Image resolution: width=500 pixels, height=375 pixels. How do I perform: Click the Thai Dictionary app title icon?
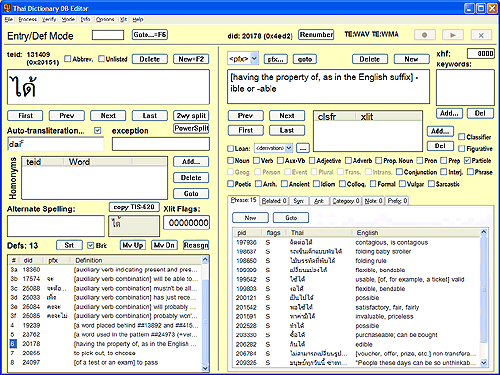click(7, 8)
